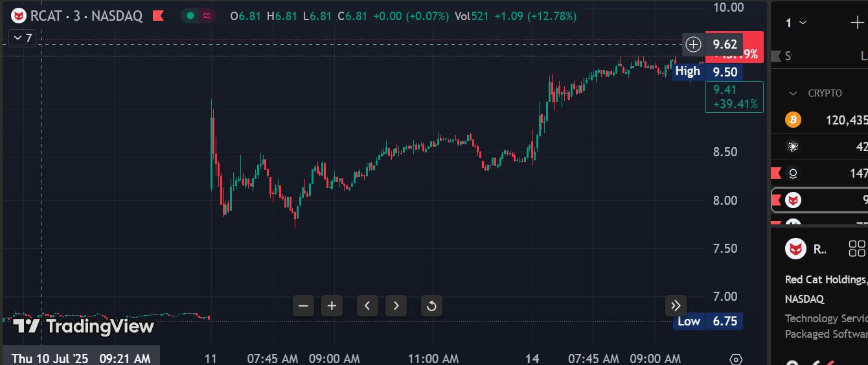
Task: Zoom out the chart with minus button
Action: coord(304,305)
